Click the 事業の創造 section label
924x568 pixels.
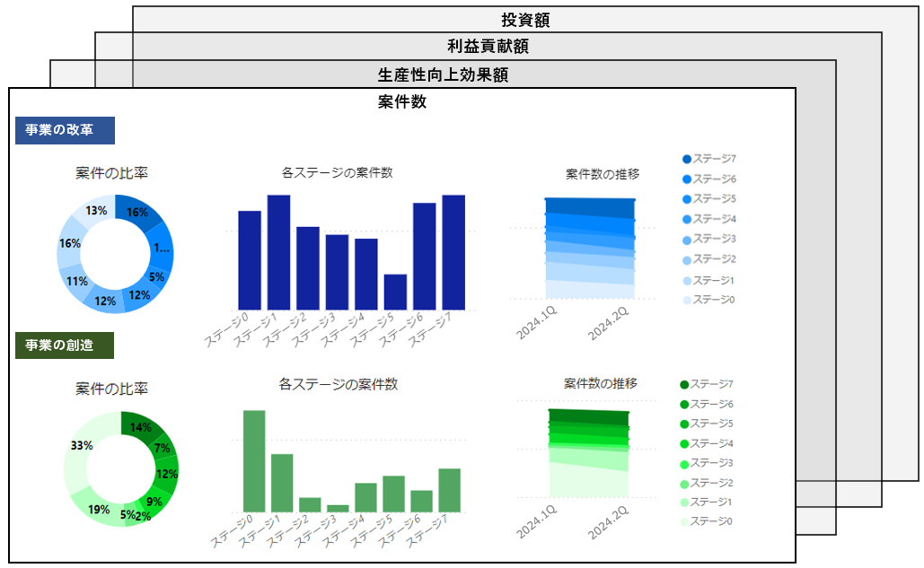point(65,345)
